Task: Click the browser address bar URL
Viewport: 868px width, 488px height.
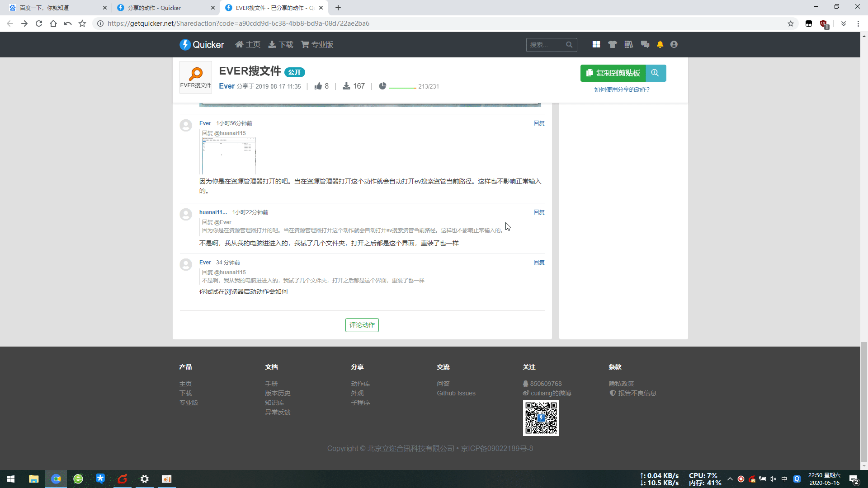Action: [x=238, y=23]
